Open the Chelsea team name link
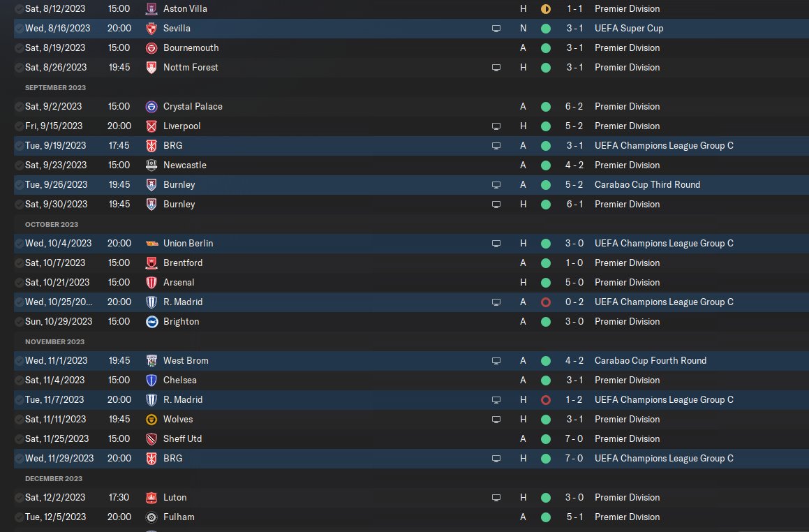809x532 pixels. click(179, 380)
